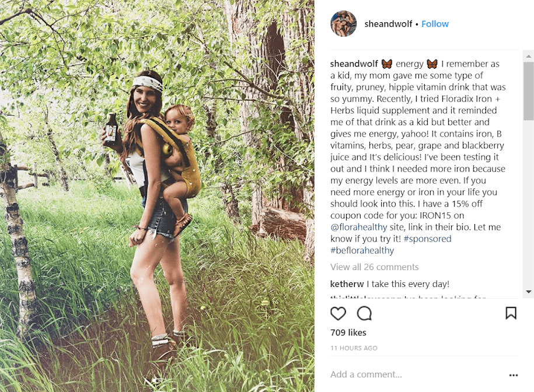Viewport: 534px width, 392px height.
Task: Open the three-dots more options menu
Action: (513, 375)
